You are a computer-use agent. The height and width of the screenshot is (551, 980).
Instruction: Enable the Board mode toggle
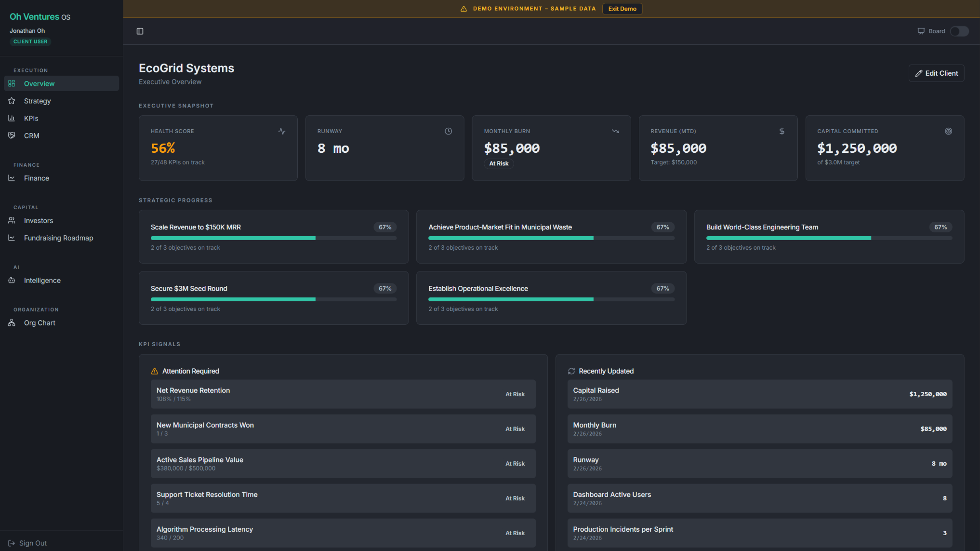(959, 31)
